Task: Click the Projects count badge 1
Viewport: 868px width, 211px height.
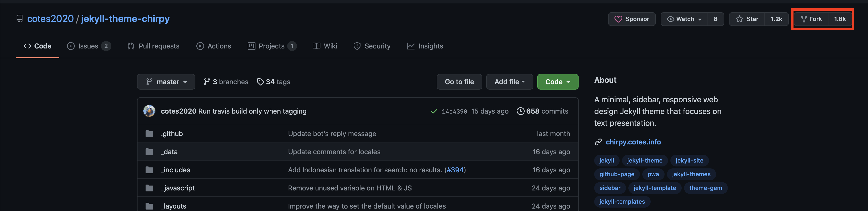Action: (292, 46)
